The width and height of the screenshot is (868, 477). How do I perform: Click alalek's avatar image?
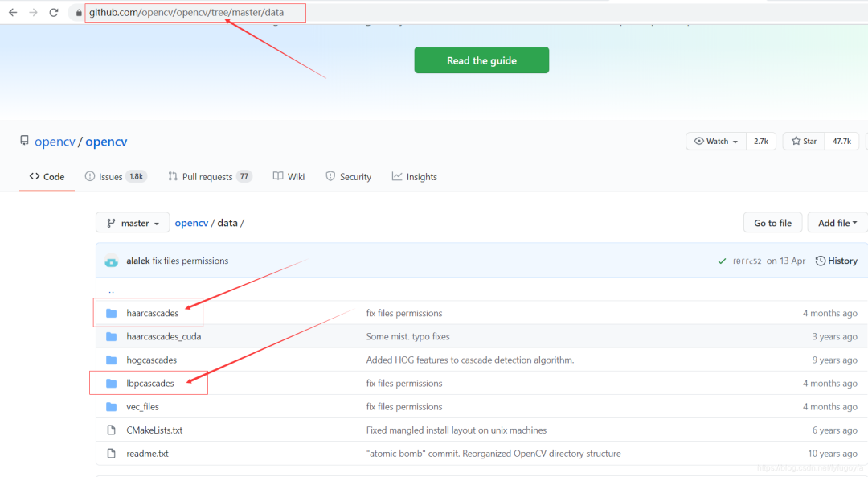coord(111,261)
